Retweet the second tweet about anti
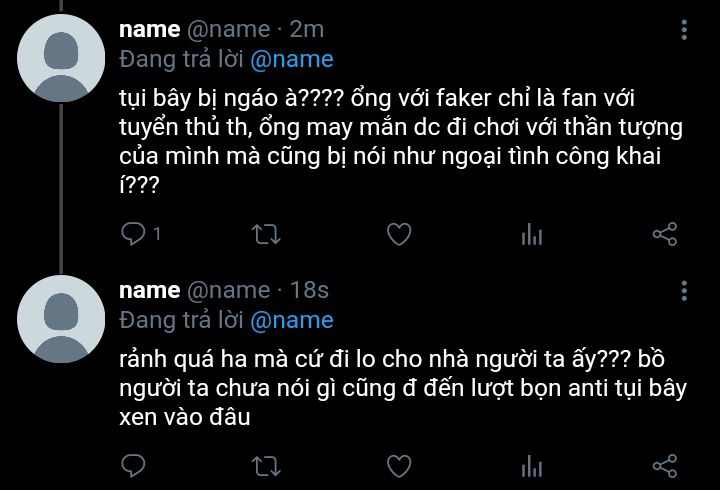Image resolution: width=720 pixels, height=490 pixels. [x=266, y=466]
